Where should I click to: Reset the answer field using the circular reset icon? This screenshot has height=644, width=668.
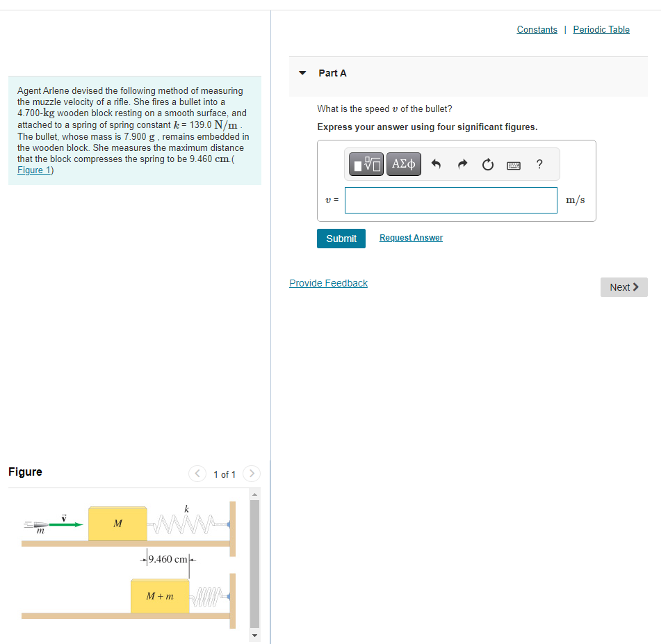[487, 163]
